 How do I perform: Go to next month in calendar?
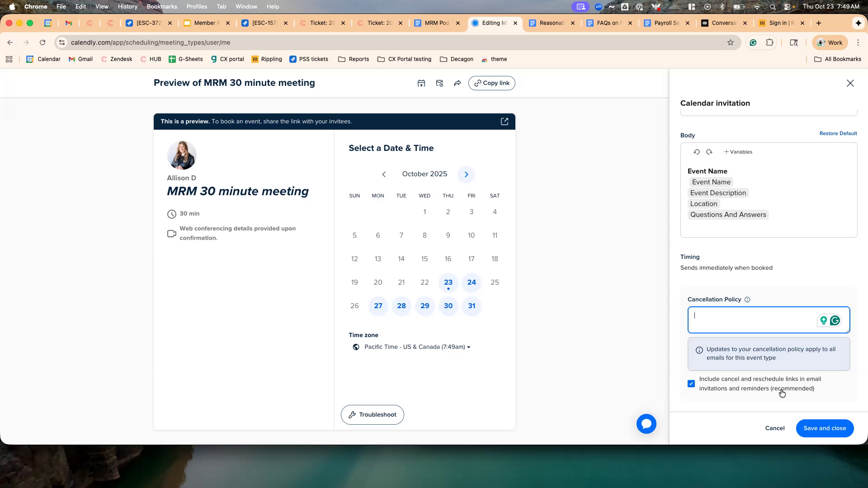pos(466,174)
